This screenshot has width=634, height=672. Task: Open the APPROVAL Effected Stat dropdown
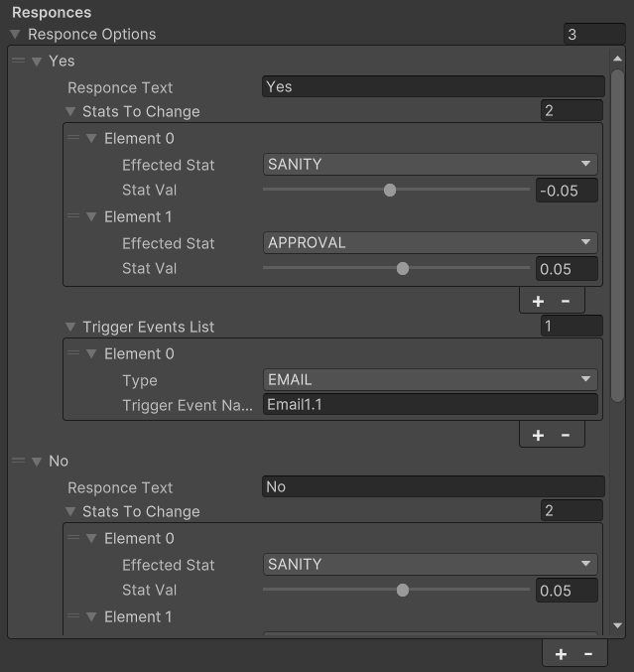pyautogui.click(x=430, y=242)
